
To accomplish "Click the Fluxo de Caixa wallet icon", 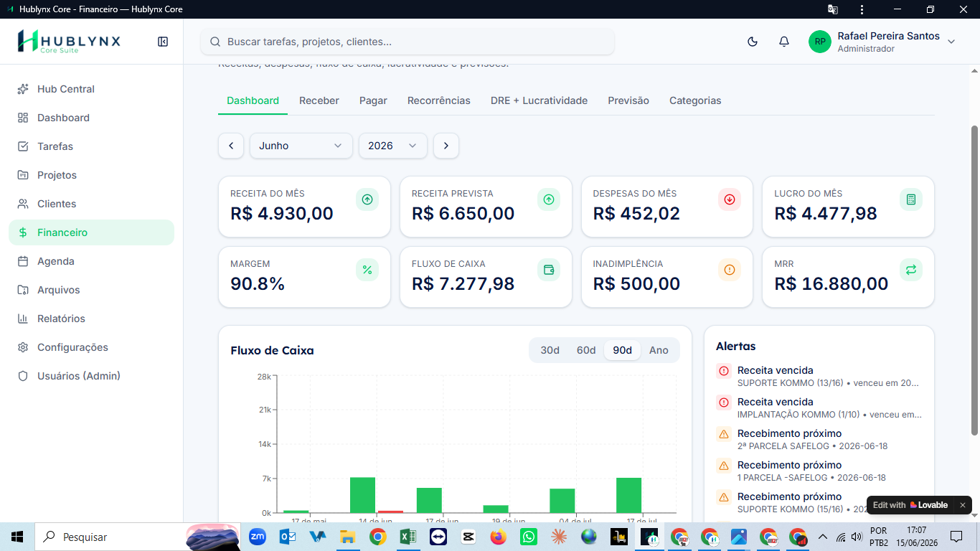I will point(549,270).
